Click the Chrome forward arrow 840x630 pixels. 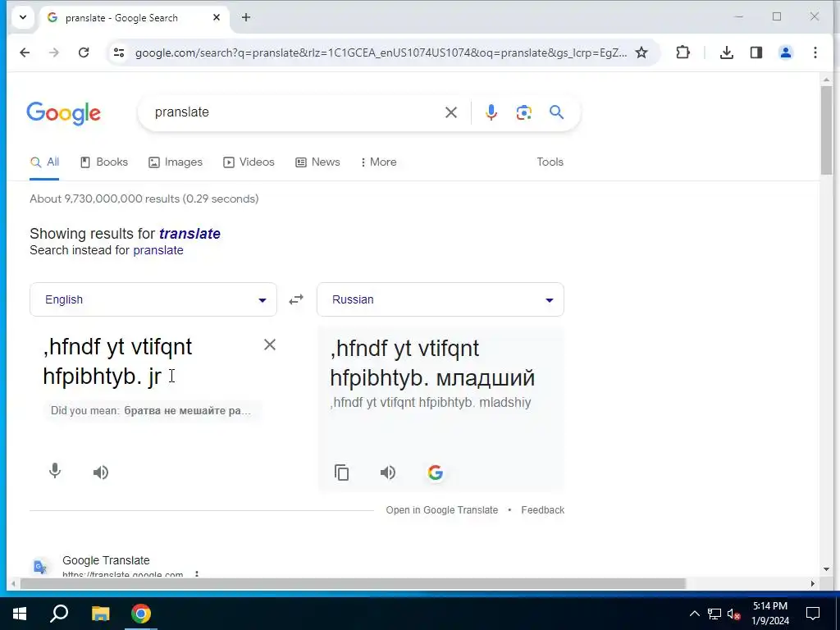[x=53, y=52]
